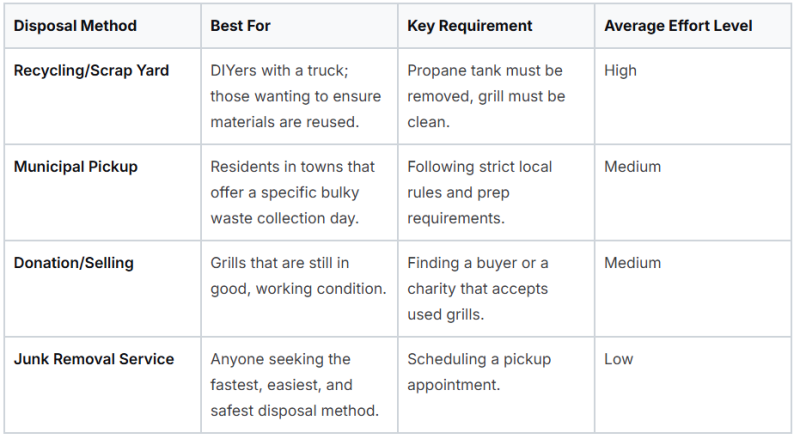Click the Municipal Pickup row label
Image resolution: width=800 pixels, height=439 pixels.
click(x=76, y=166)
